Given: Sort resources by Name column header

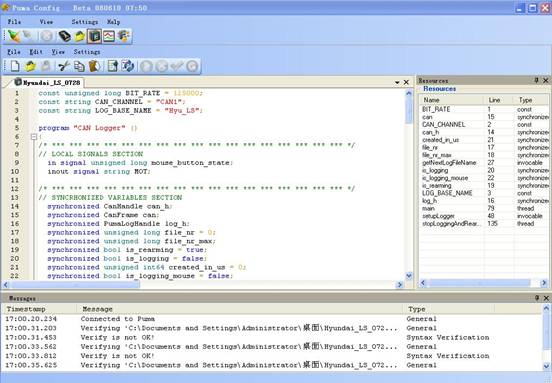Looking at the screenshot, I should 451,100.
